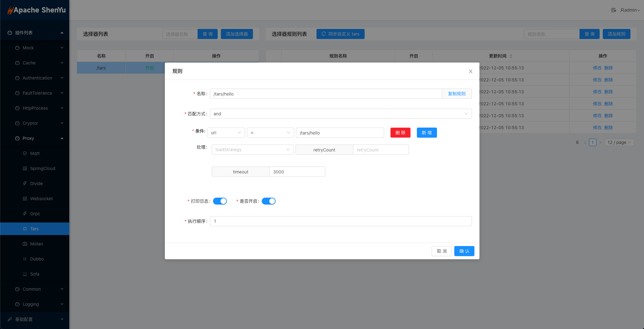Disable the 是否开启 switch

tap(268, 201)
